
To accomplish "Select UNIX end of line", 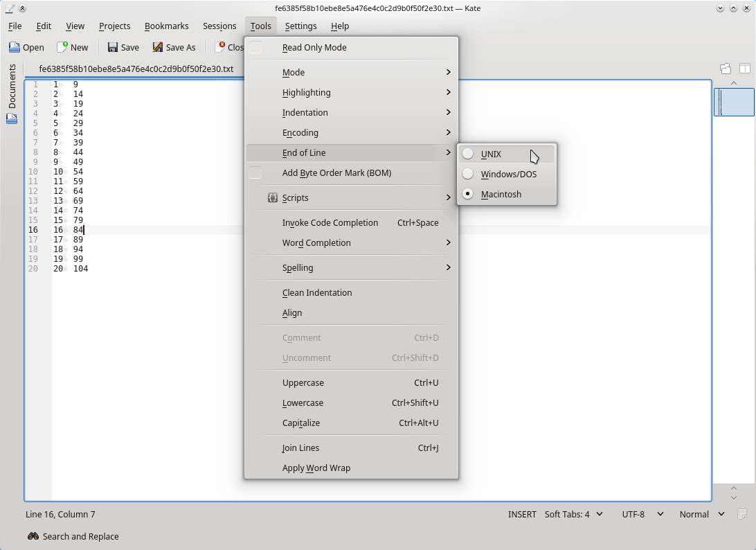I will coord(507,154).
